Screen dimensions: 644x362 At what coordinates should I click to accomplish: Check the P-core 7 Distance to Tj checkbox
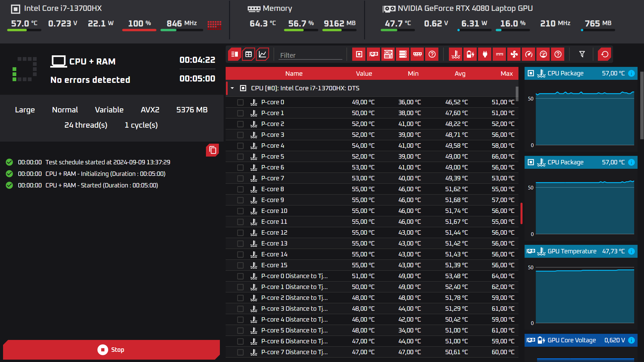[x=240, y=352]
